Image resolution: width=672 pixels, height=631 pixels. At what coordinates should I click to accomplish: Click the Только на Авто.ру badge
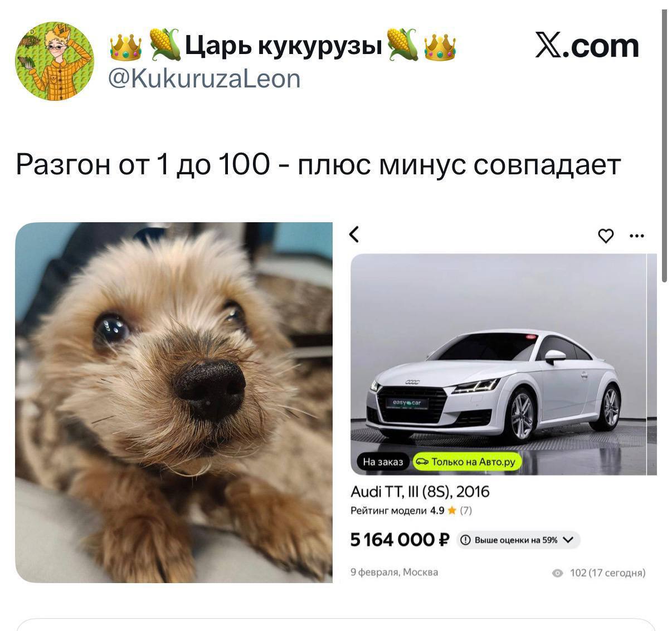pos(467,462)
